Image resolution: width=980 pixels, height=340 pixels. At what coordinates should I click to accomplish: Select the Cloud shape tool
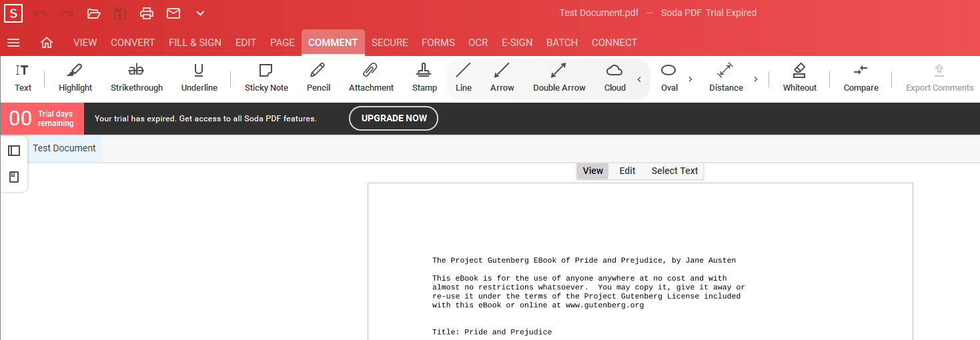click(x=614, y=79)
